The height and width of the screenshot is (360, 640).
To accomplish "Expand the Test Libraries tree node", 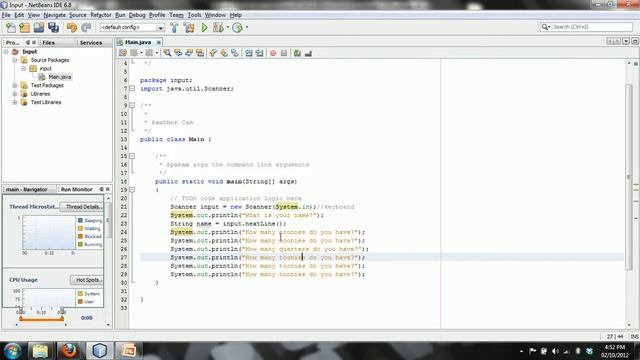I will 15,102.
